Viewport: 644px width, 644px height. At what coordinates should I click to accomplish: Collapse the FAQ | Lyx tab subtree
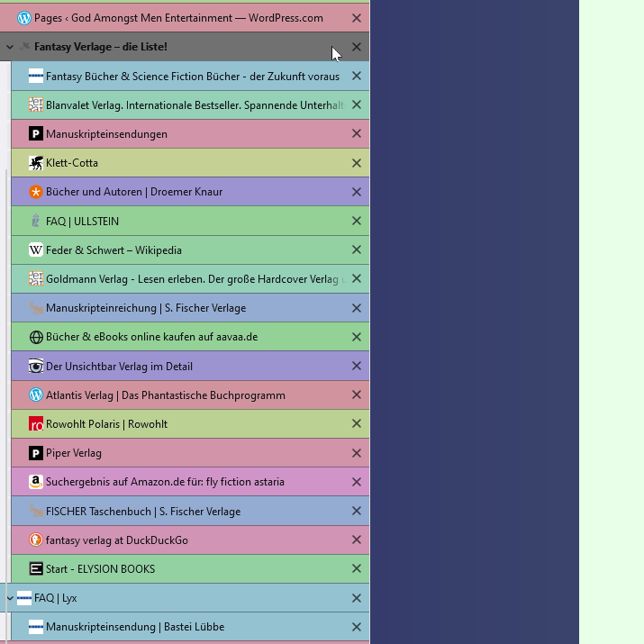(x=10, y=598)
